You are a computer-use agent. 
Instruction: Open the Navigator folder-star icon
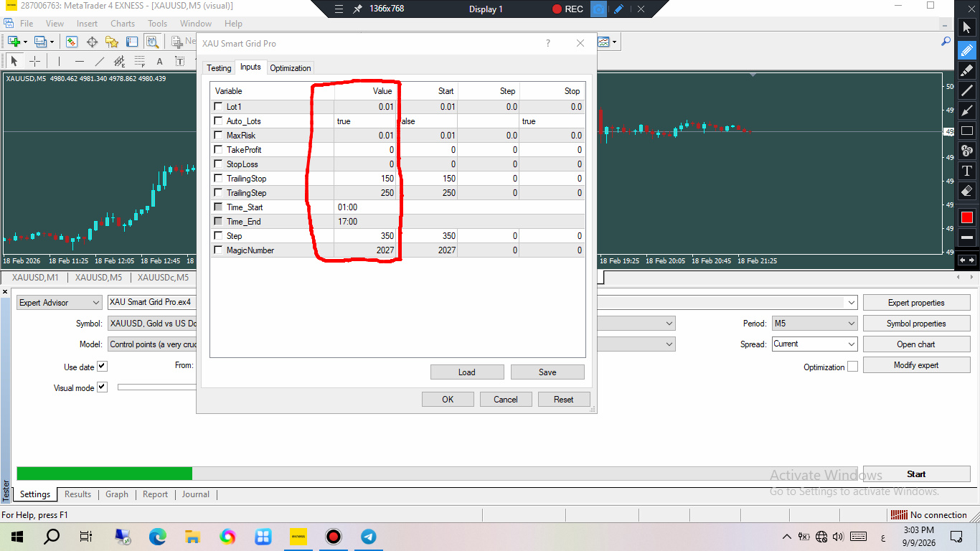(112, 42)
